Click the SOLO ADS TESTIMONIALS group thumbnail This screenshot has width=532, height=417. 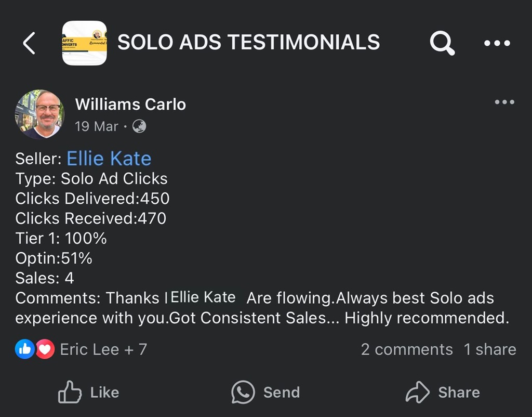[84, 43]
